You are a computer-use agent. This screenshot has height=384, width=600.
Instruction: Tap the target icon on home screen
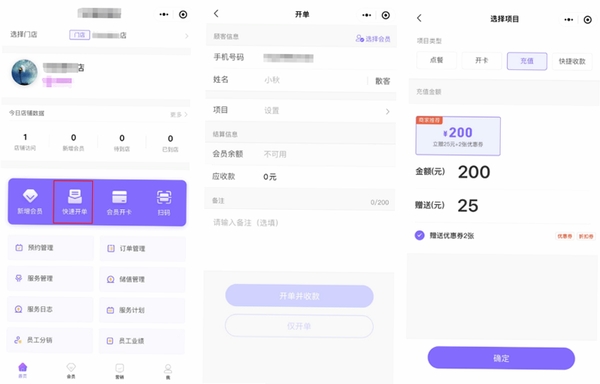coord(183,15)
